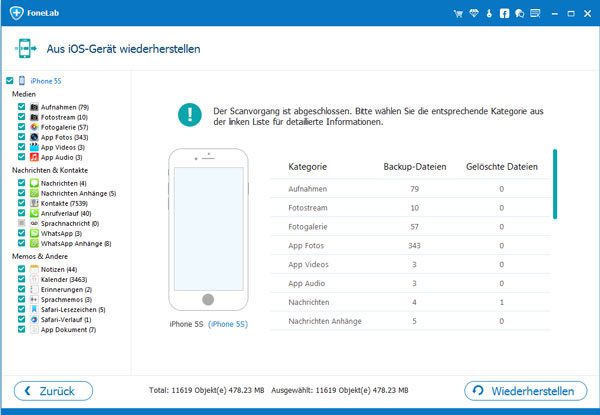Open the feedback menu icon in title bar

click(536, 14)
